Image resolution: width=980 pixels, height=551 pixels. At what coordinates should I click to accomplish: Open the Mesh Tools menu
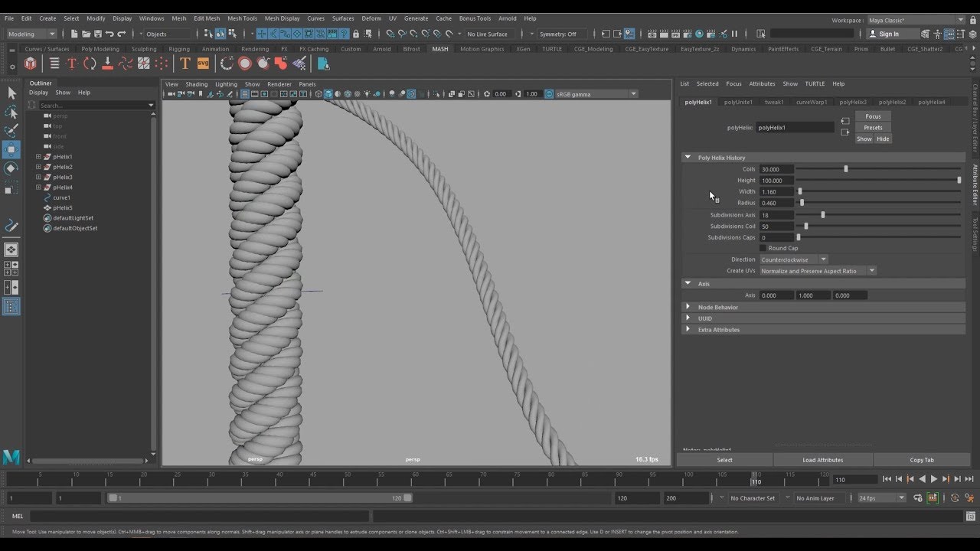click(242, 18)
